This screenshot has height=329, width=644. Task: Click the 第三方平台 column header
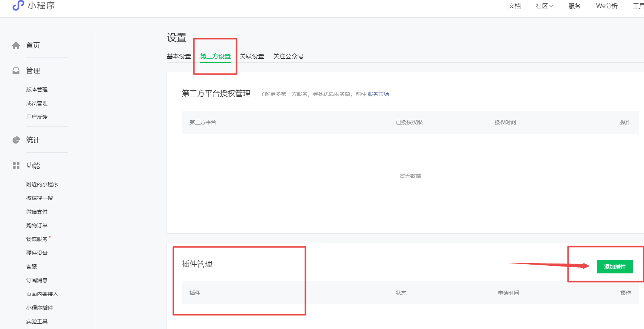point(203,122)
